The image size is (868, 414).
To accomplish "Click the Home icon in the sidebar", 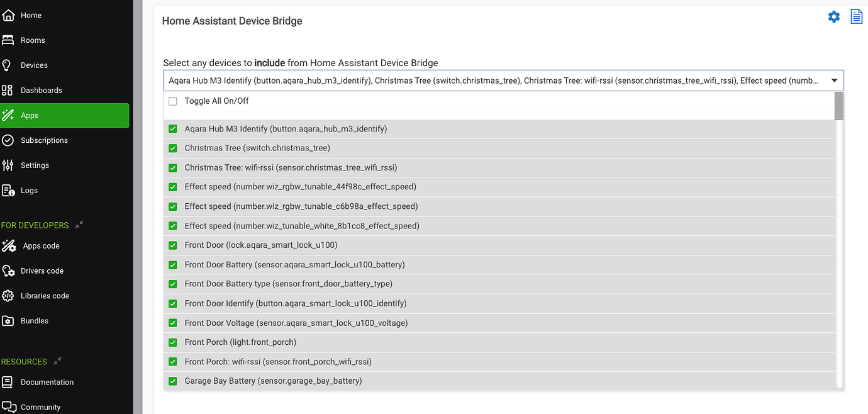I will 9,14.
